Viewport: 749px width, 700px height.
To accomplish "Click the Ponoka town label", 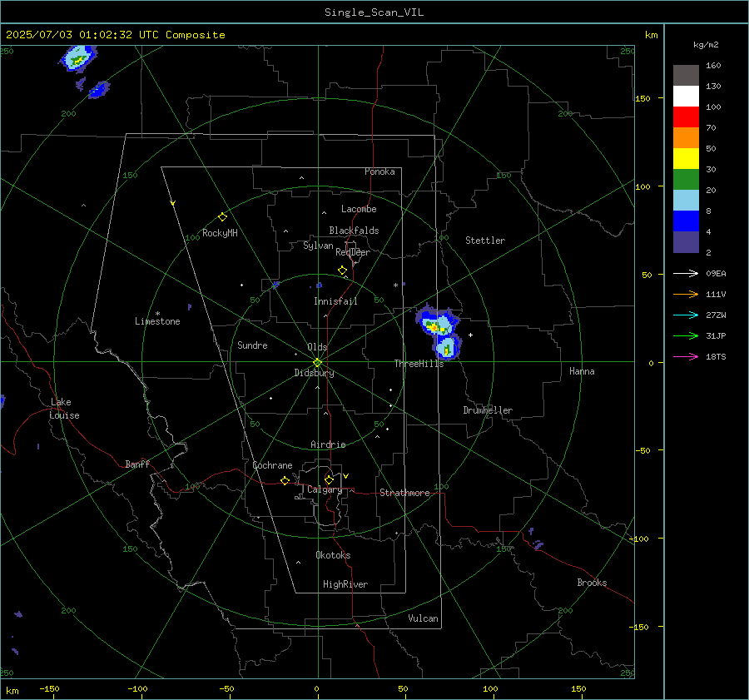I will pos(379,171).
